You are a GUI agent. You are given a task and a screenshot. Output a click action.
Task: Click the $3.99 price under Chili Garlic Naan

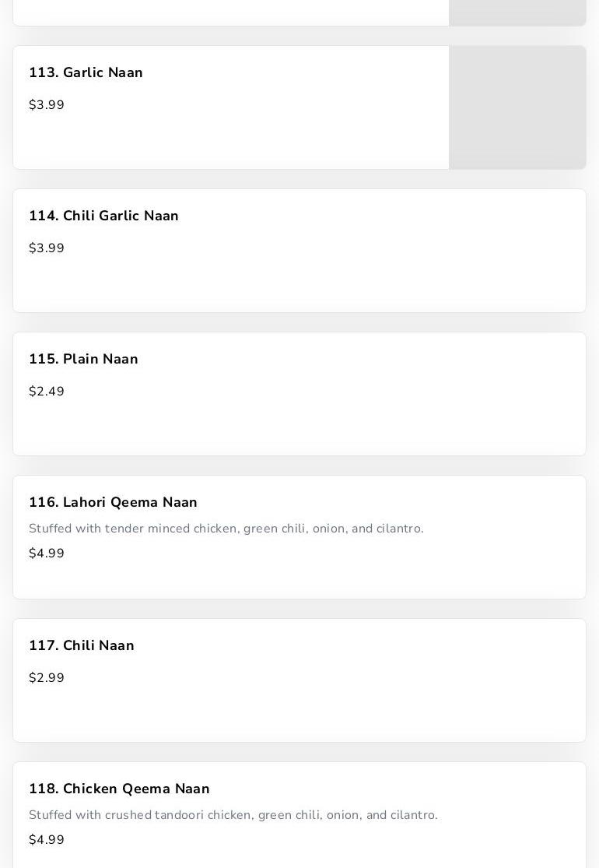[x=47, y=248]
